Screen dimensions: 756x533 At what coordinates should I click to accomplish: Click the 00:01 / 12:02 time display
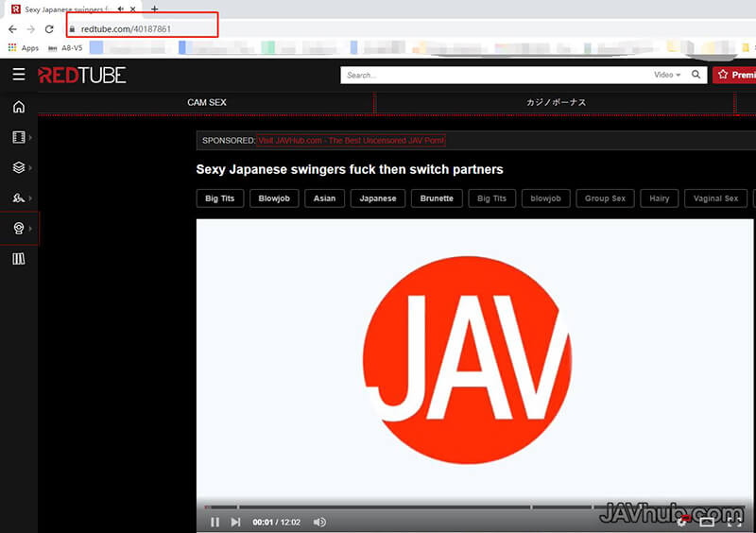pyautogui.click(x=276, y=522)
